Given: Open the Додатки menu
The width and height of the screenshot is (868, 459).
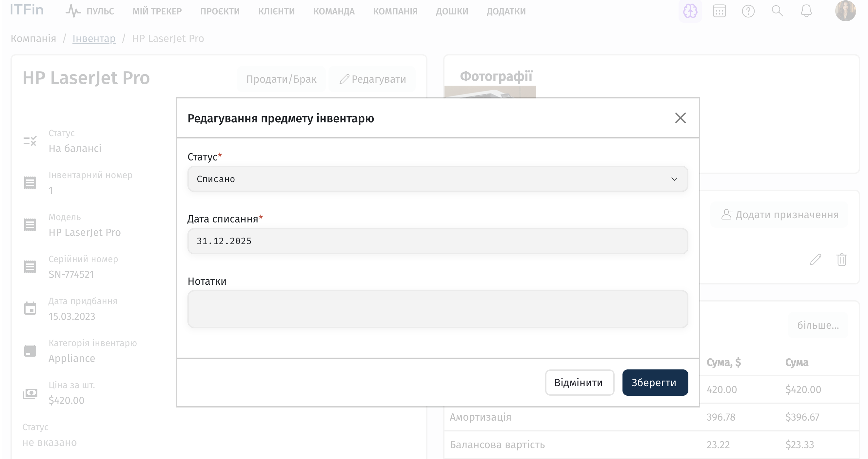Looking at the screenshot, I should click(x=506, y=11).
